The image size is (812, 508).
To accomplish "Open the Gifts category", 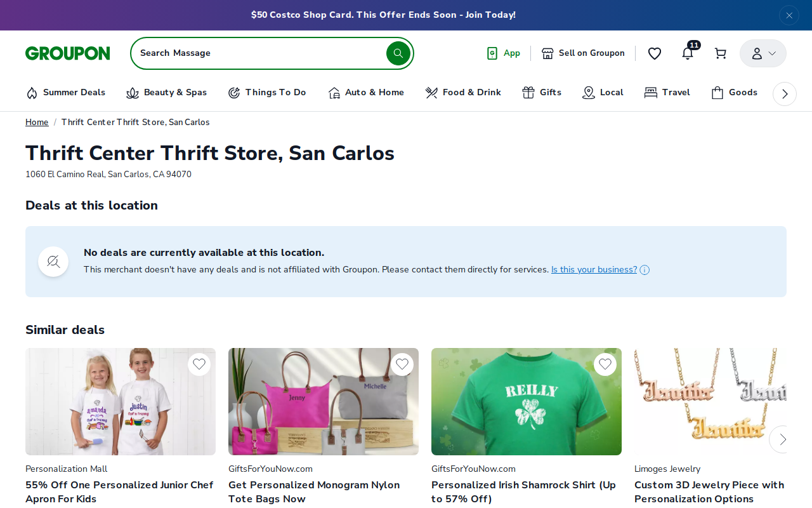I will (x=542, y=93).
